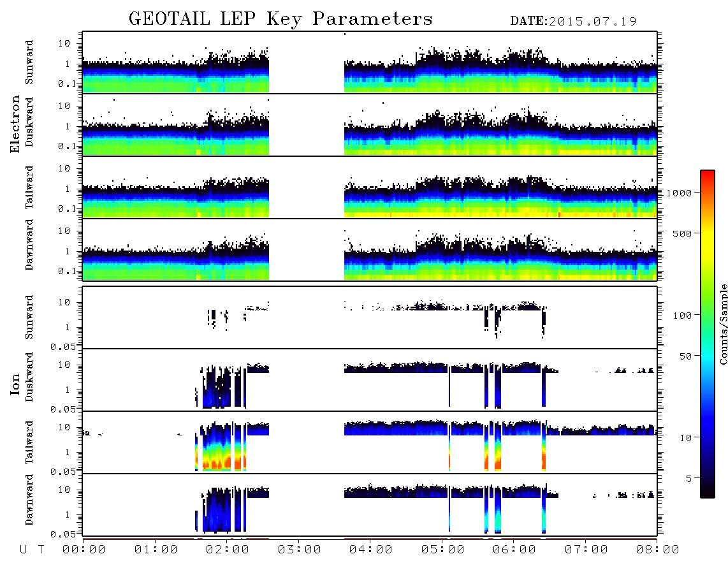Click the "100" color scale label

pyautogui.click(x=682, y=316)
